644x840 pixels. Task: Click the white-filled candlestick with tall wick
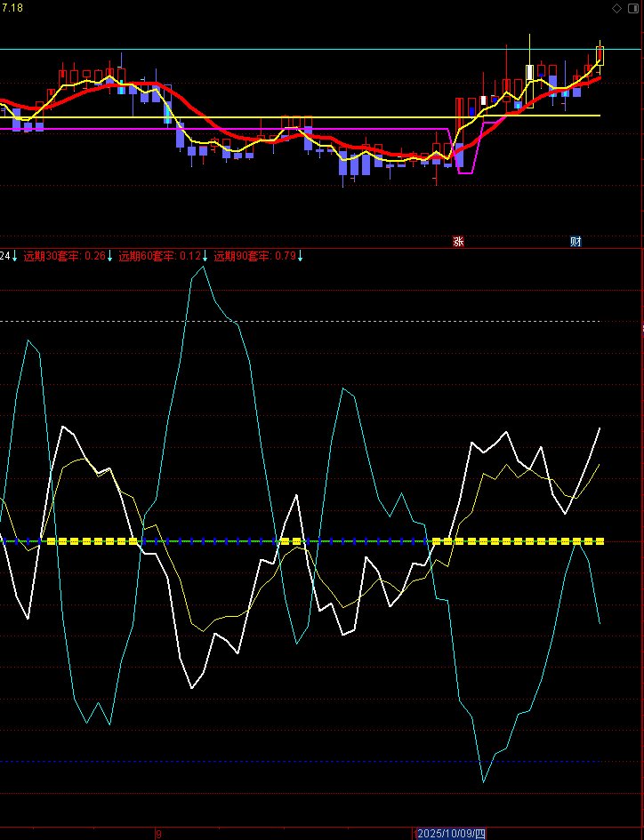pyautogui.click(x=530, y=73)
